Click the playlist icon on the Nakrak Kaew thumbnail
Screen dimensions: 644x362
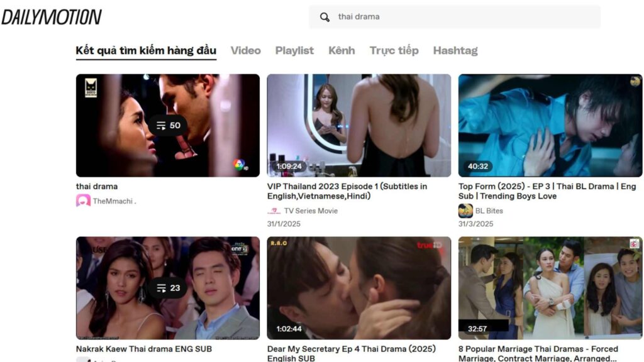(169, 287)
